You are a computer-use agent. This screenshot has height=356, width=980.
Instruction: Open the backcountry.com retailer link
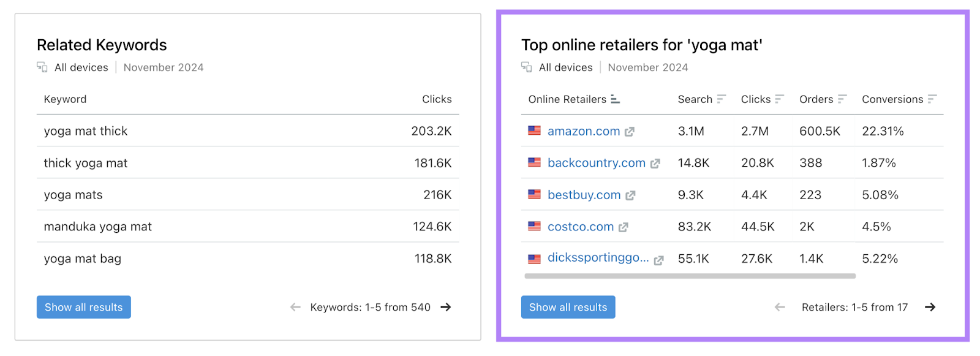coord(596,162)
